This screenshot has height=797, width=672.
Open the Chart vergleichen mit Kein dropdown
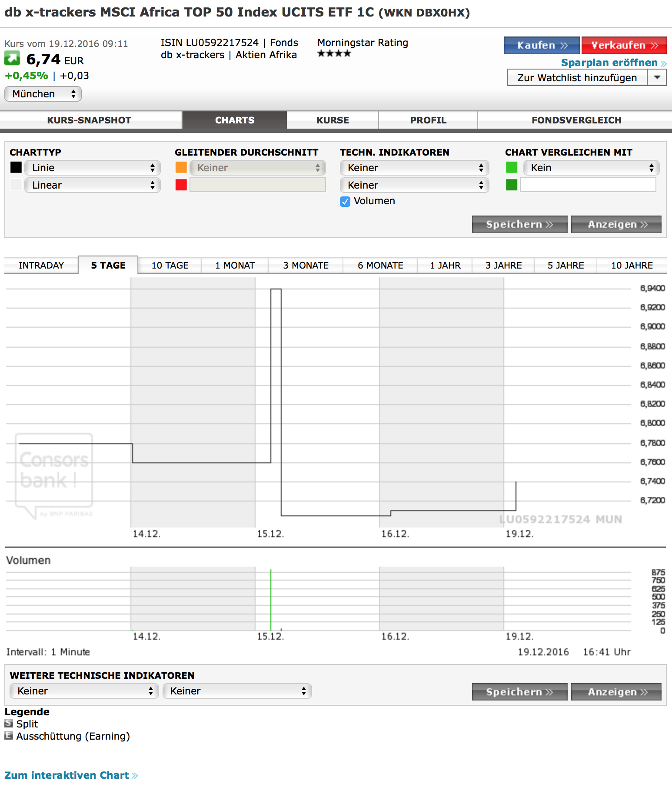pyautogui.click(x=591, y=168)
